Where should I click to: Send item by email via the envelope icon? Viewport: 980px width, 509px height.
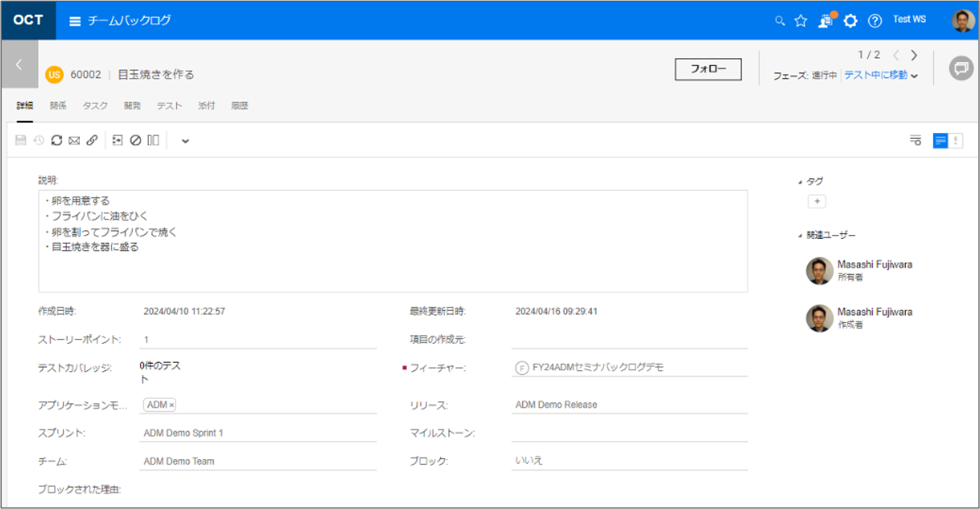tap(74, 140)
